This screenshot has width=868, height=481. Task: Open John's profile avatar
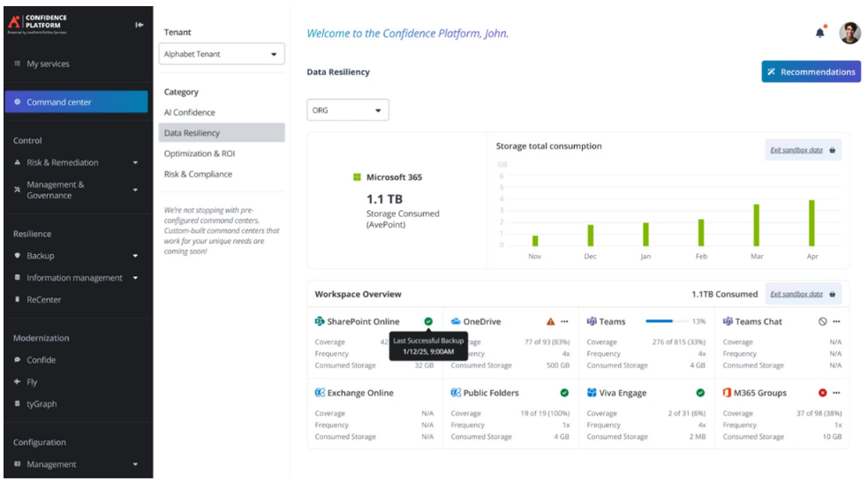849,34
